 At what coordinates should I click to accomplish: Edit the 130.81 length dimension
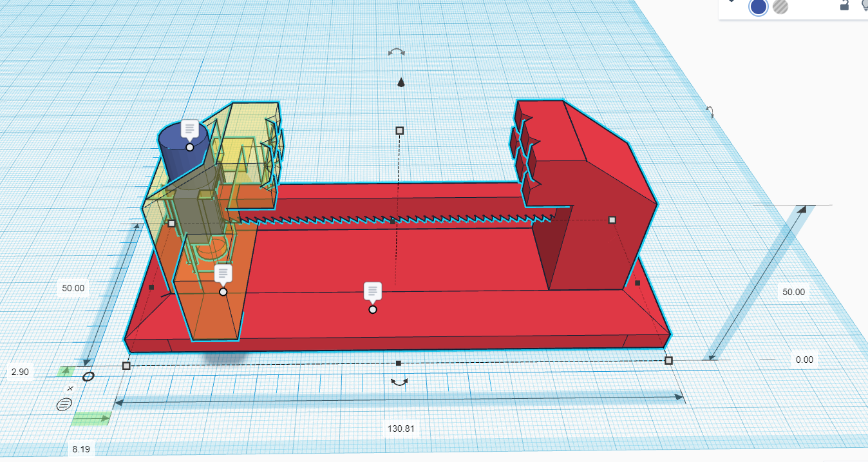pos(401,428)
